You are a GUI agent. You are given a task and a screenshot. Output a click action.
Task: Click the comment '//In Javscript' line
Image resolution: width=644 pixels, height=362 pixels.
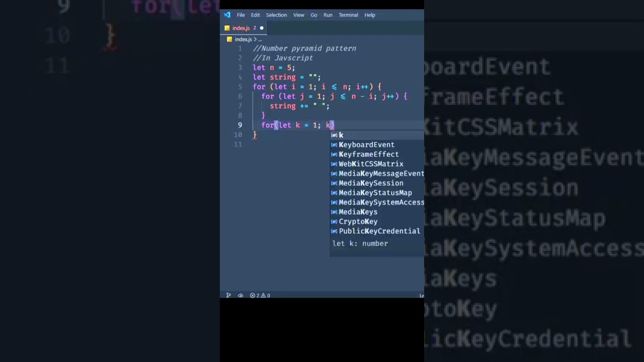[283, 58]
